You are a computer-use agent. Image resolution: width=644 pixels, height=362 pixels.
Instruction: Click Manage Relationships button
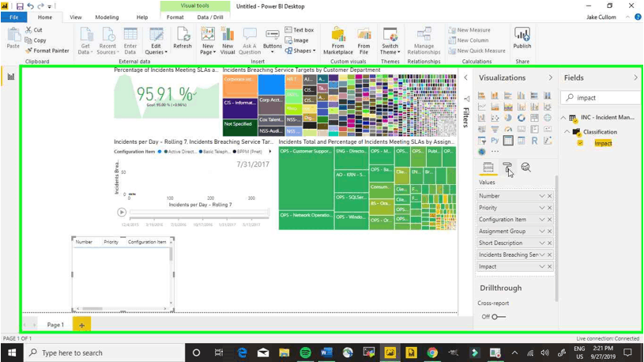(x=424, y=41)
